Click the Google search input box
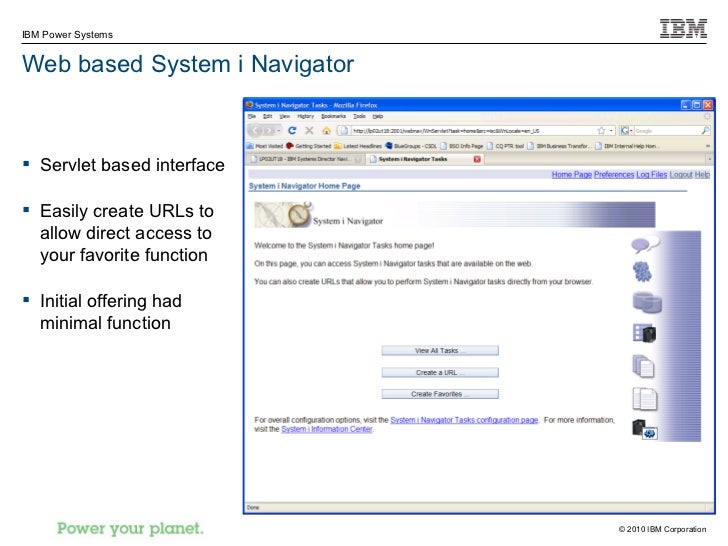This screenshot has width=728, height=546. click(667, 131)
